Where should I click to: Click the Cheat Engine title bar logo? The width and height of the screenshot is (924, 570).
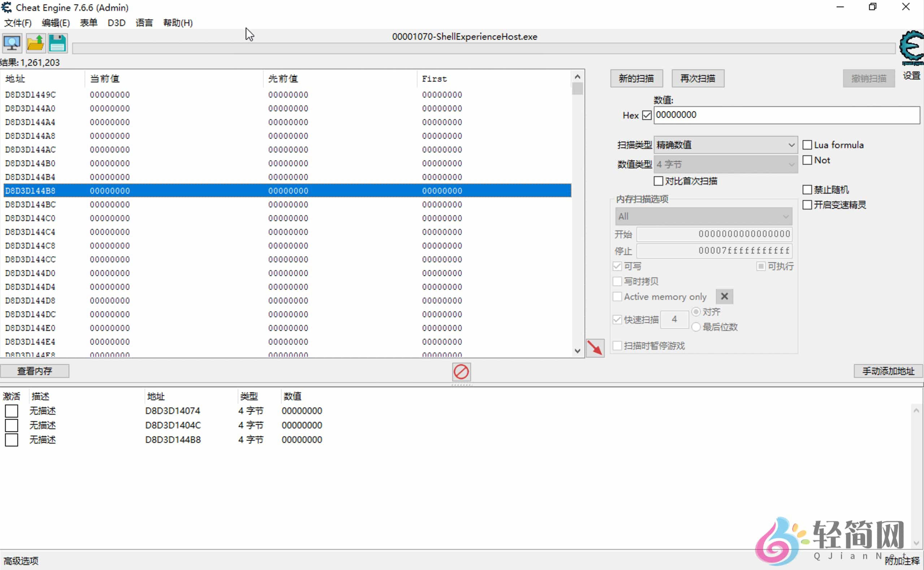click(7, 7)
